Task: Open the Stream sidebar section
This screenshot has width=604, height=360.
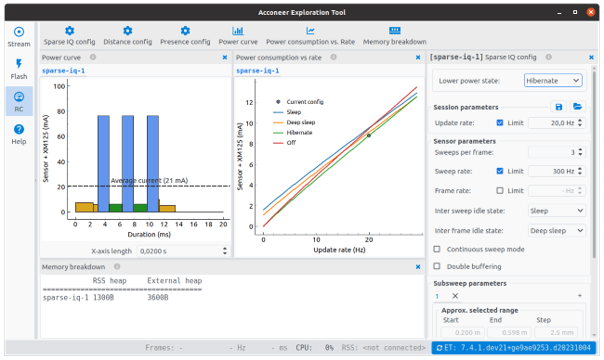Action: click(19, 37)
